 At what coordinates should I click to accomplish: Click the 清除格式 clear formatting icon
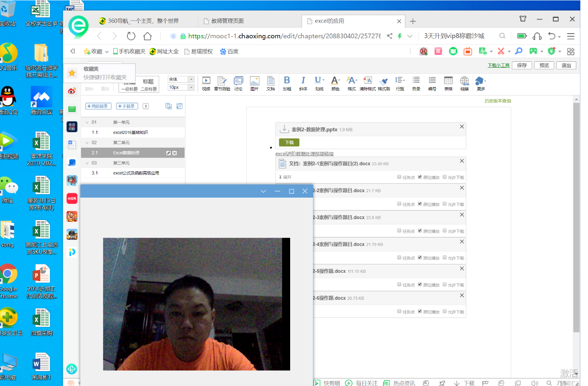click(368, 83)
